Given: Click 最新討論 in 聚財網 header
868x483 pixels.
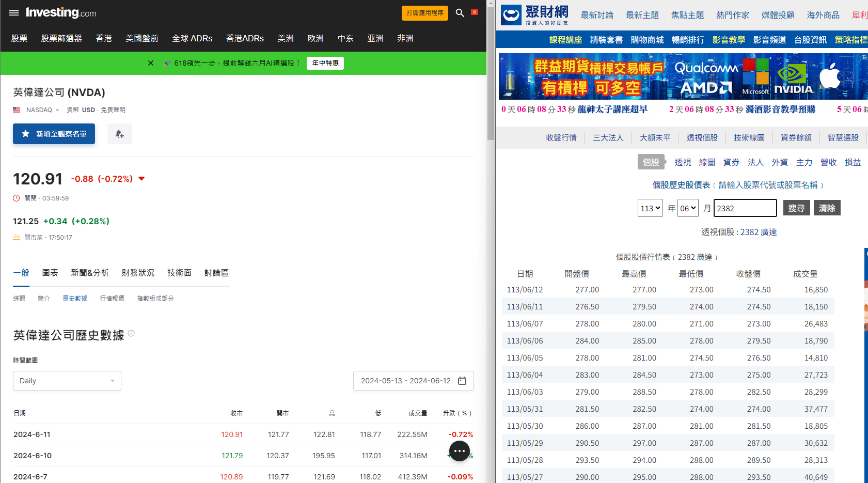Looking at the screenshot, I should [x=597, y=15].
